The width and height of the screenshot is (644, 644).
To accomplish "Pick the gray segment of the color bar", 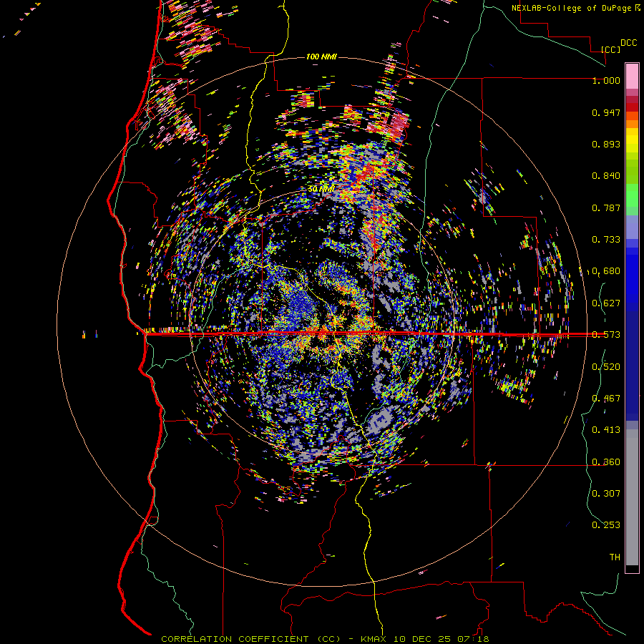I will coord(632,497).
